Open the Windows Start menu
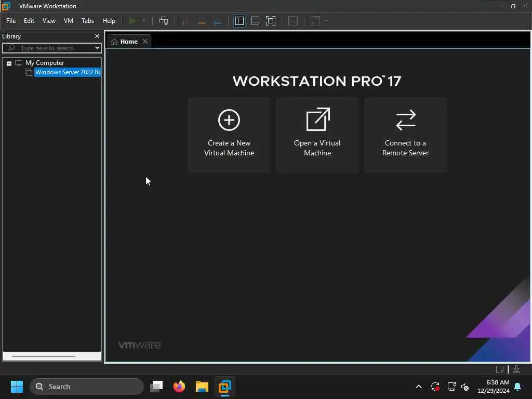 coord(17,387)
